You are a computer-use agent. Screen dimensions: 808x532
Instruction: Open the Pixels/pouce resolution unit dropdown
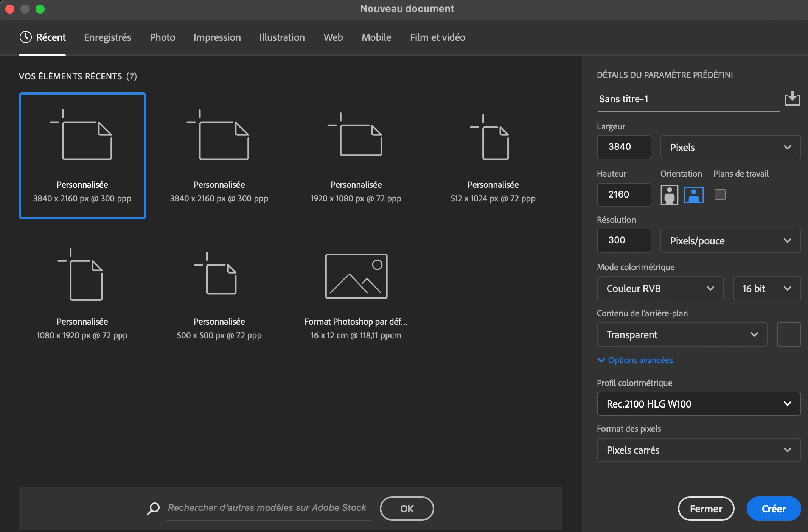click(730, 241)
